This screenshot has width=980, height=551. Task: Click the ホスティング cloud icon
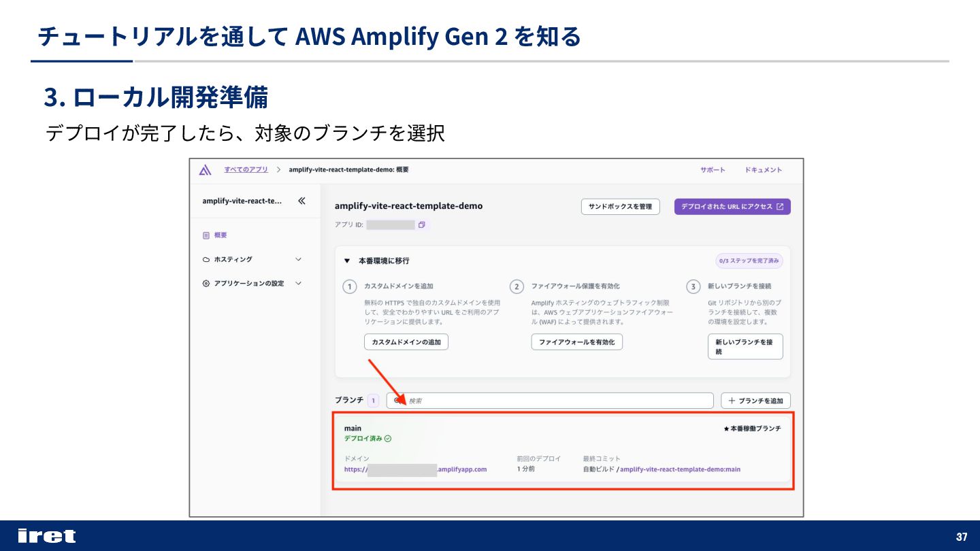206,259
